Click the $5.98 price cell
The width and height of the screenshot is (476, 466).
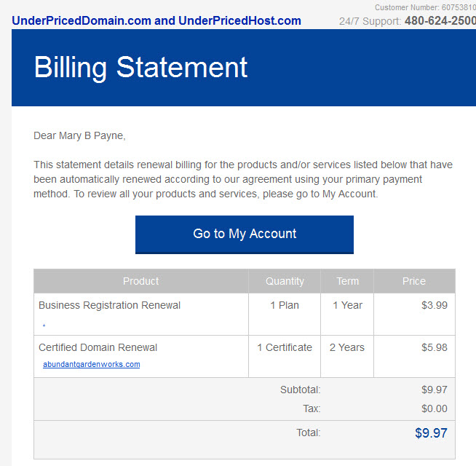click(435, 347)
